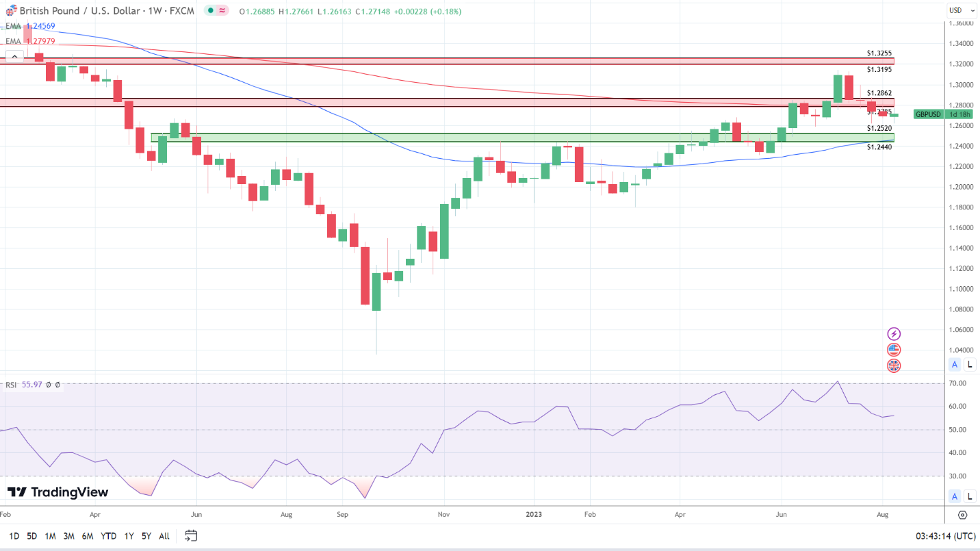This screenshot has height=551, width=980.
Task: Click the high value H1.27661
Action: point(296,12)
